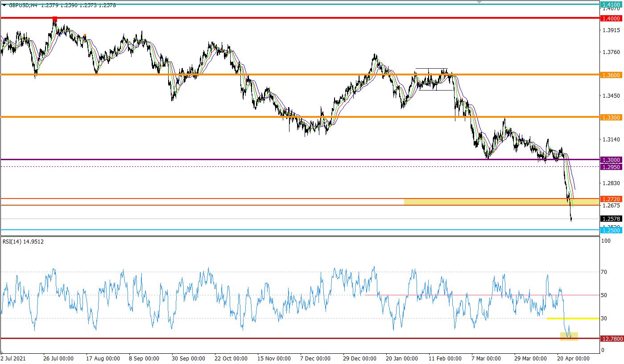Viewport: 624px width, 364px height.
Task: Click the 1.3000 purple price label
Action: (x=611, y=160)
